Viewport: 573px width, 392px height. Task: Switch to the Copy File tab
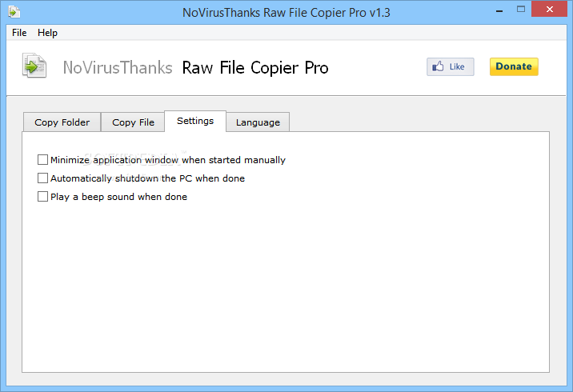point(133,122)
